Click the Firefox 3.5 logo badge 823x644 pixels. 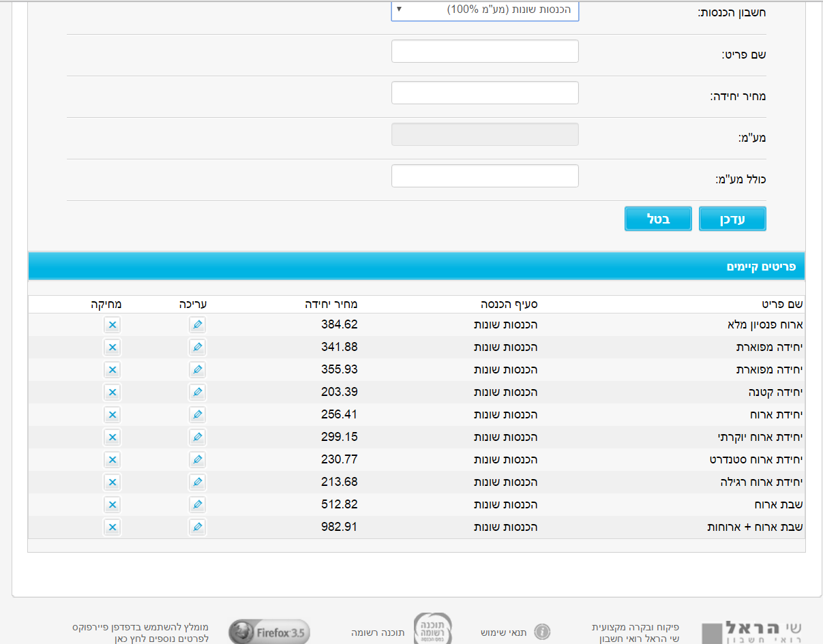[x=269, y=632]
